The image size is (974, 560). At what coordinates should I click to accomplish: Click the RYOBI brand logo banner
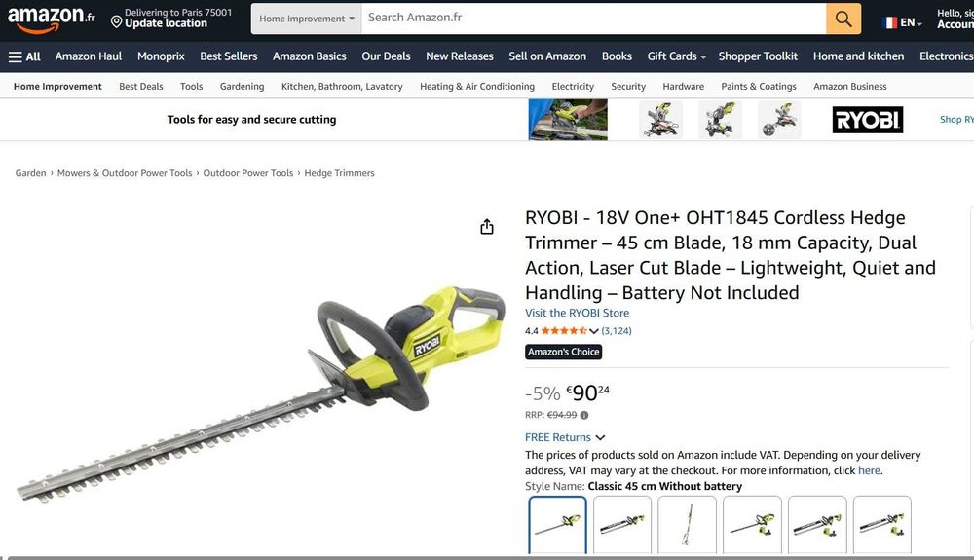(x=867, y=120)
